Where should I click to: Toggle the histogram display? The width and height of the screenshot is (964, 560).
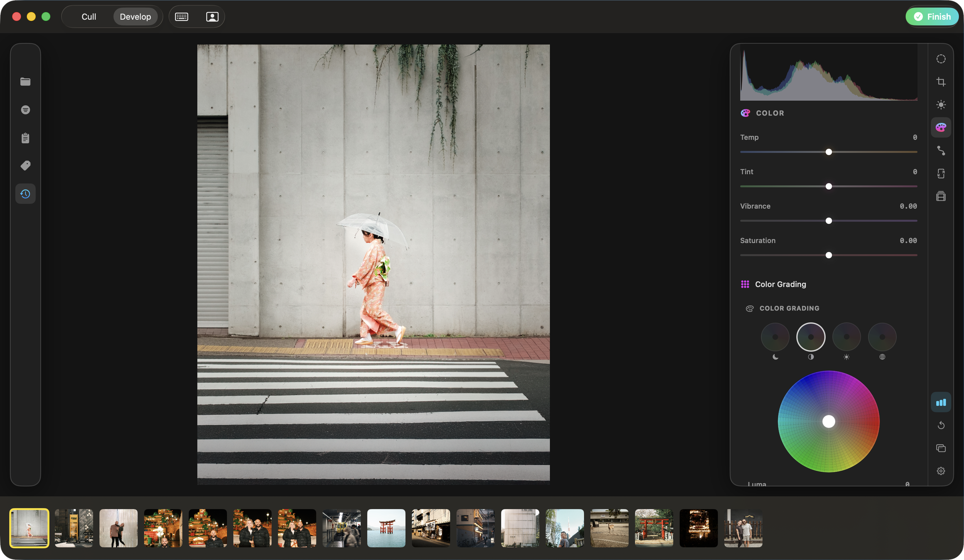click(x=940, y=402)
